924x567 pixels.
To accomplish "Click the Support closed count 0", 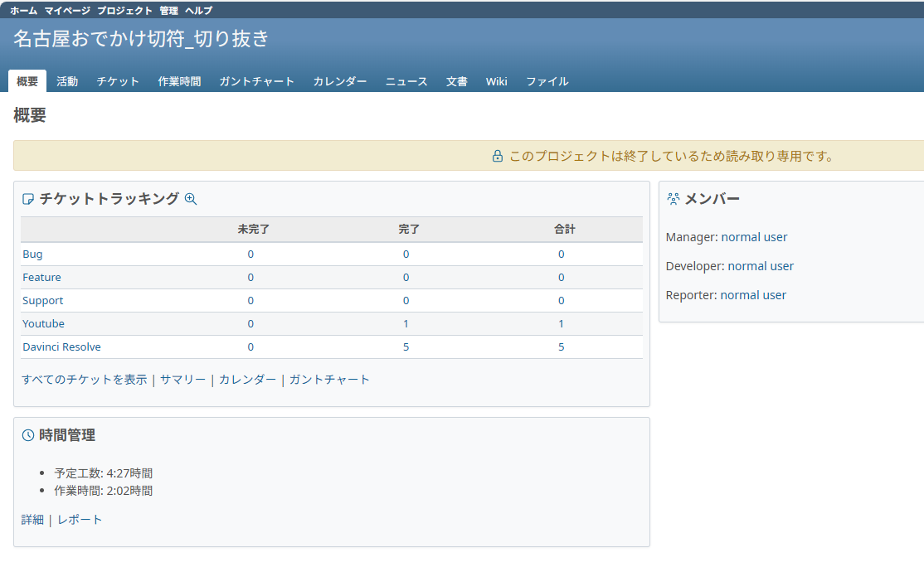I will pos(406,300).
